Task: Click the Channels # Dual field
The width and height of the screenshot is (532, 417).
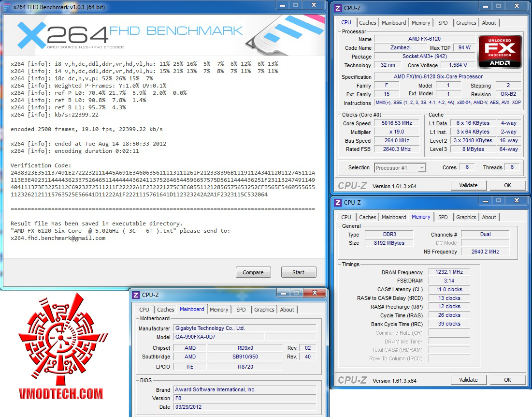Action: click(485, 234)
